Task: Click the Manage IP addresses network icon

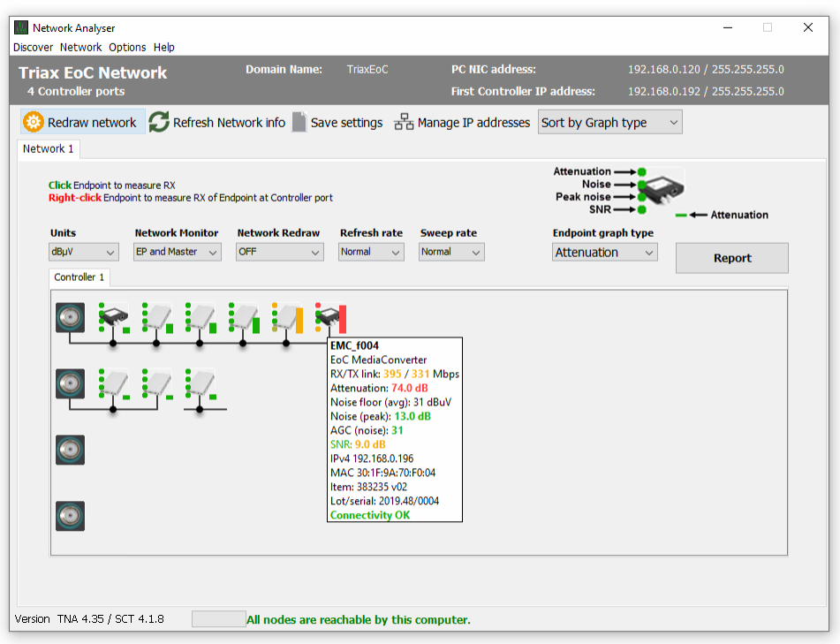Action: click(404, 122)
